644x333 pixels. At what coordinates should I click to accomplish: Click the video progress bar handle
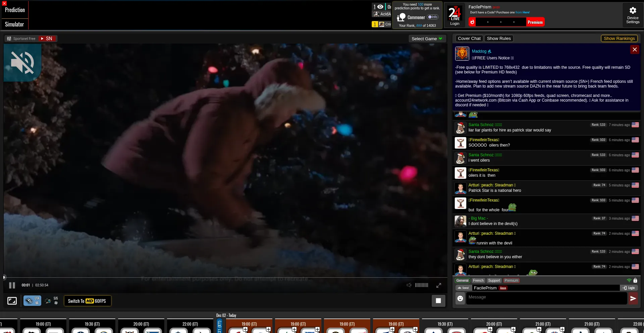pos(4,277)
